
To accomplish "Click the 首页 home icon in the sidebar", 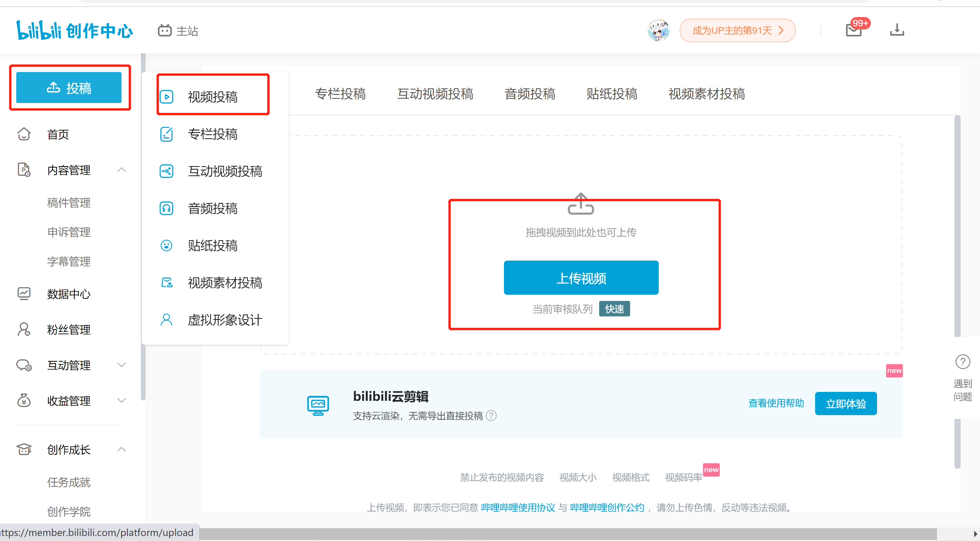I will (24, 134).
